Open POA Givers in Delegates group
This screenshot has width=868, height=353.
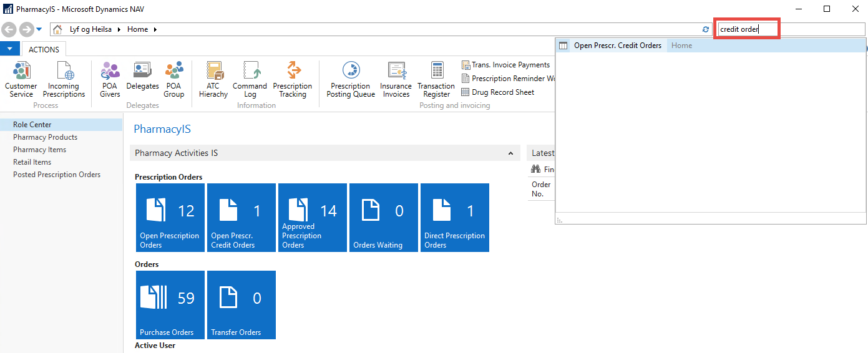click(110, 79)
